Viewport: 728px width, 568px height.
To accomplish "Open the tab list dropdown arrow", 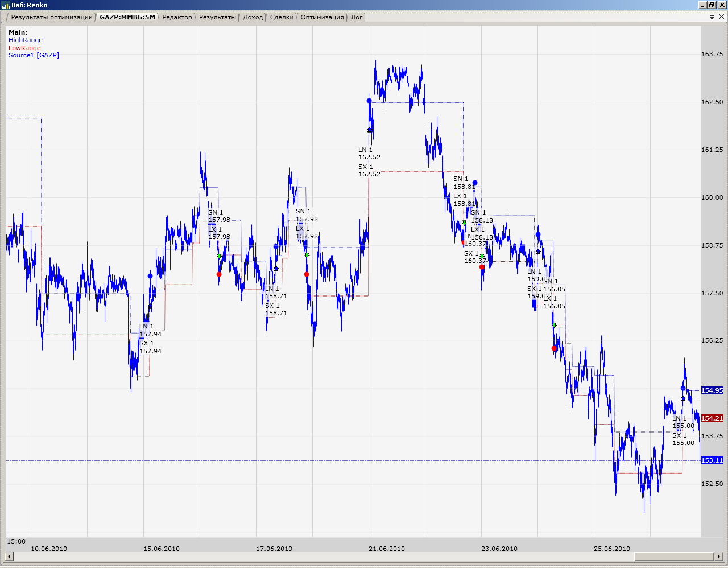I will point(712,17).
